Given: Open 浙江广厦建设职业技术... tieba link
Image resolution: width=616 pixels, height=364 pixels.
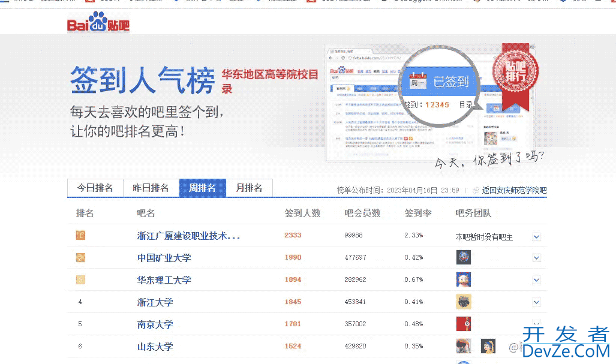Looking at the screenshot, I should pos(188,236).
